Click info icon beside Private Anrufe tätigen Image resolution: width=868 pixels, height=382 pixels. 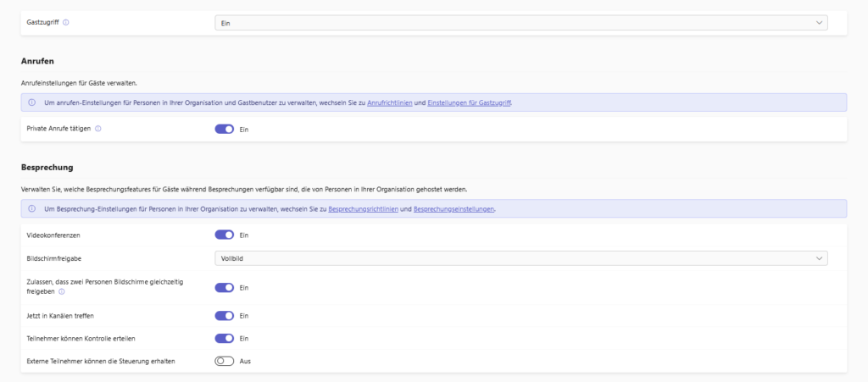tap(98, 129)
